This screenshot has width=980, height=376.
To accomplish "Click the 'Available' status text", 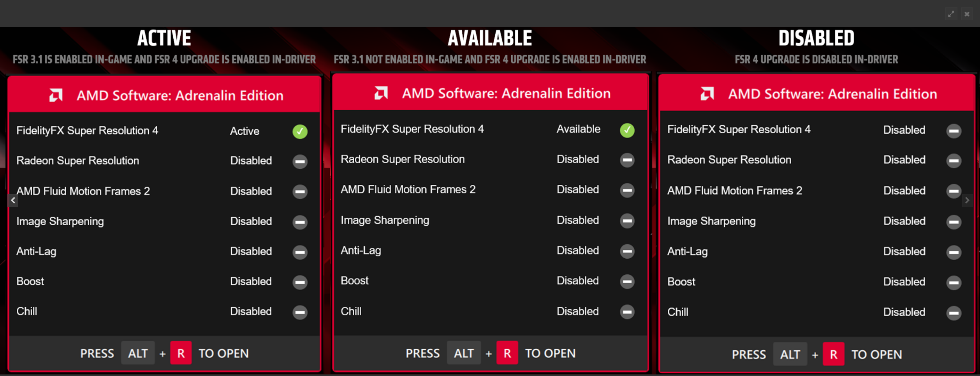I will point(578,129).
